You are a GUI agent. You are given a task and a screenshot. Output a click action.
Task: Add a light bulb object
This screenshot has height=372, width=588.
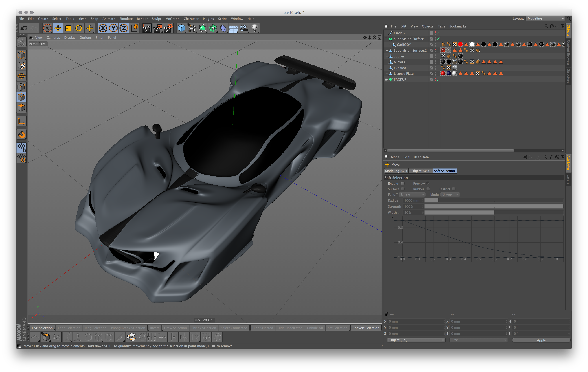pos(255,28)
